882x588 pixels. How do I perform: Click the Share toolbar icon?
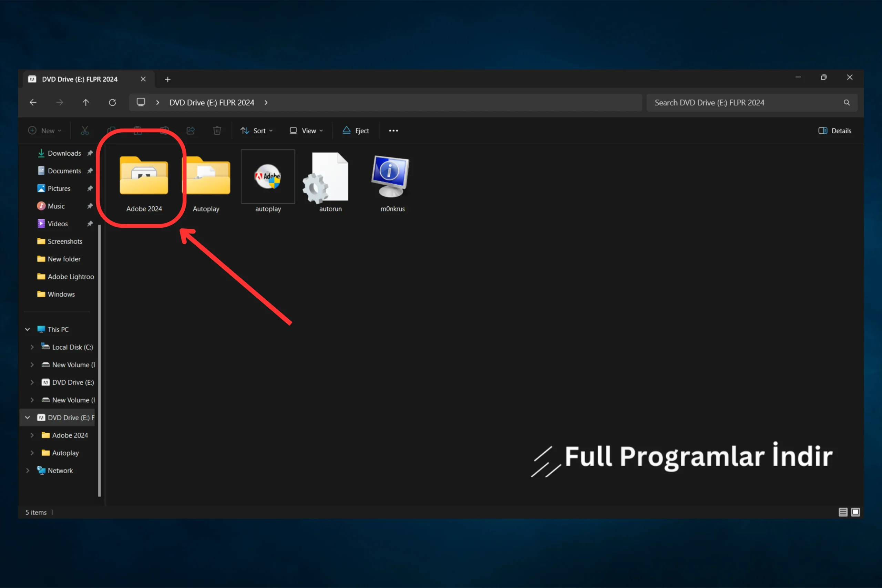[x=191, y=131]
